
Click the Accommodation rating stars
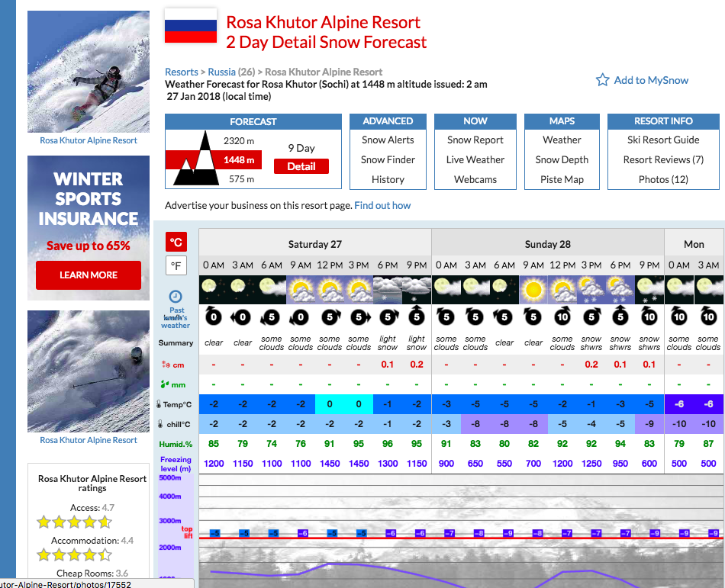(74, 554)
